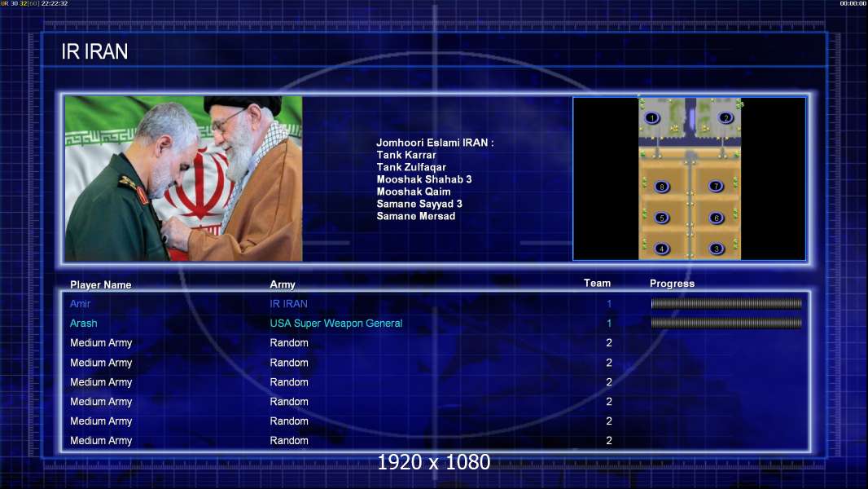Screen dimensions: 868x489
Task: Choose start position 8 on the map
Action: click(661, 187)
